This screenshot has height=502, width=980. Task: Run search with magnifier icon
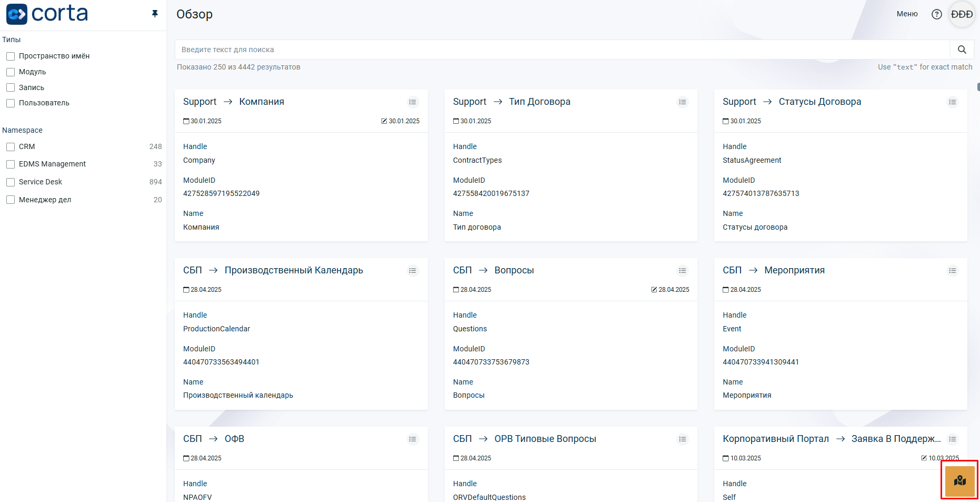click(x=962, y=50)
